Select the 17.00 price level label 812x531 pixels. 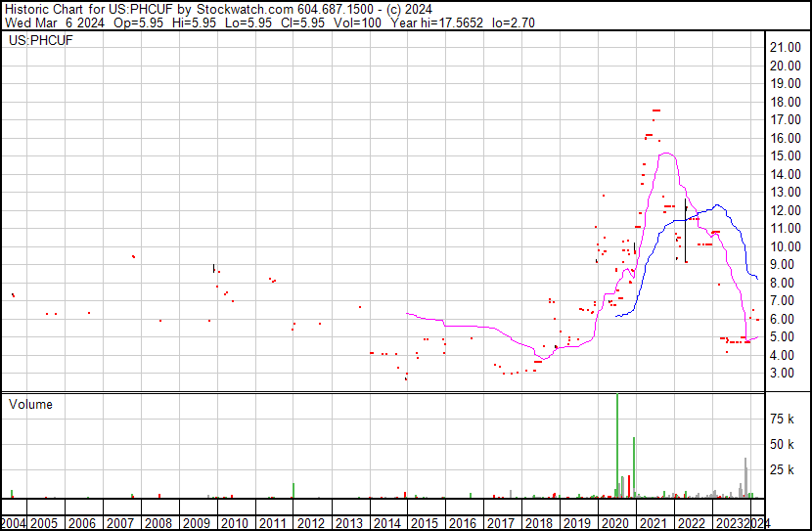coord(786,120)
